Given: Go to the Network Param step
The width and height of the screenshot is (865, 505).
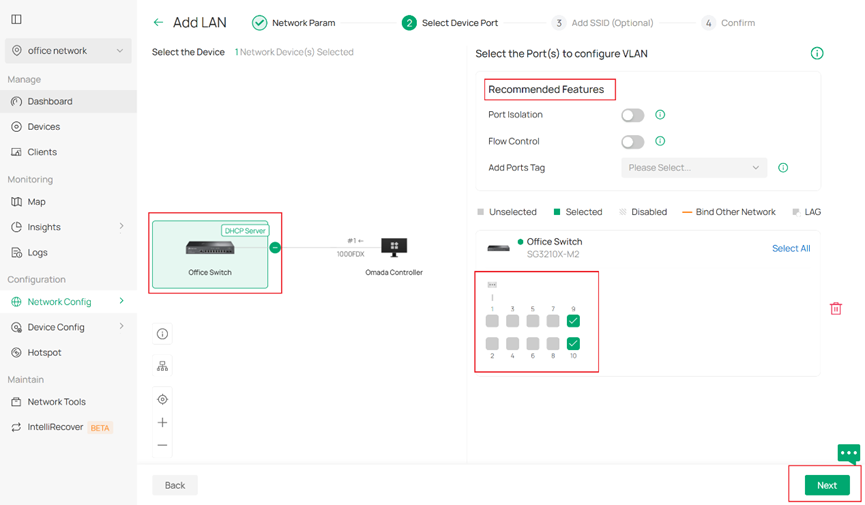Looking at the screenshot, I should click(x=293, y=23).
